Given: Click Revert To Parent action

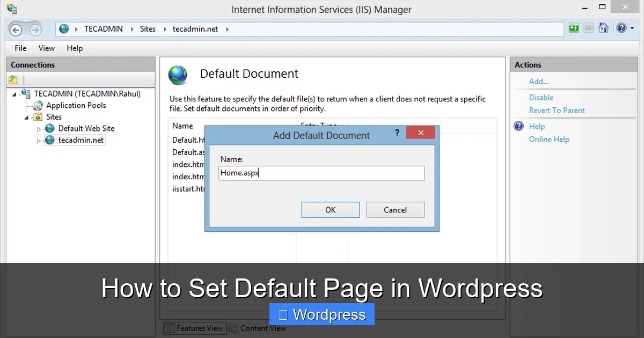Looking at the screenshot, I should (x=557, y=111).
